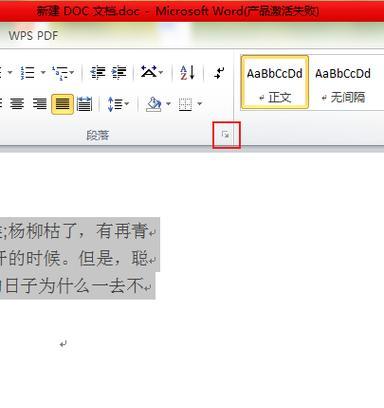
Task: Center-align the selected text
Action: [17, 104]
